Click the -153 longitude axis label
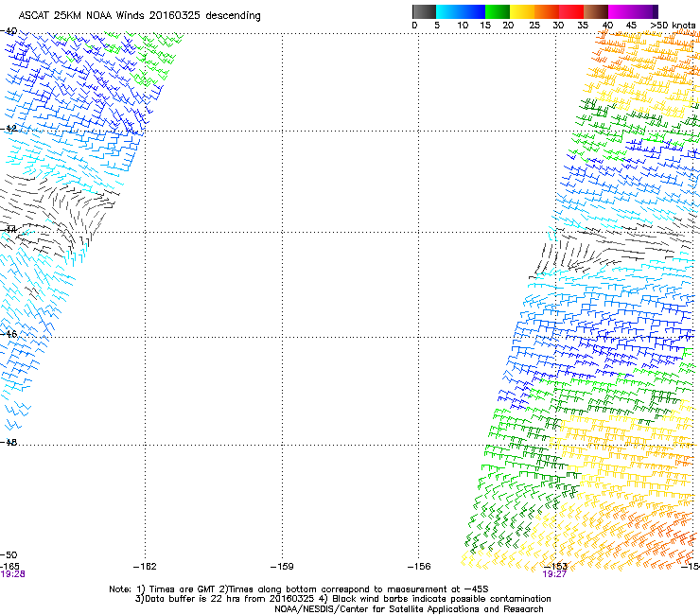Image resolution: width=700 pixels, height=615 pixels. click(556, 567)
